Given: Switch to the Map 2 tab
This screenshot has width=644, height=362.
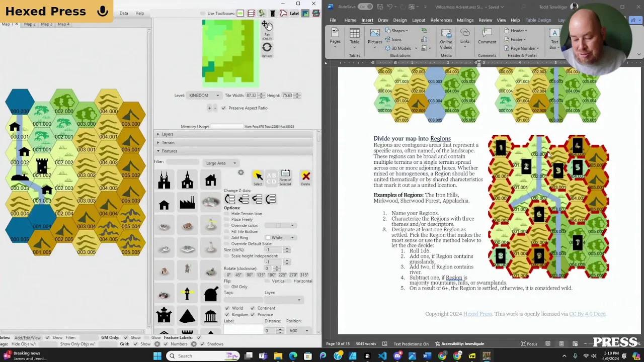Looking at the screenshot, I should point(29,24).
